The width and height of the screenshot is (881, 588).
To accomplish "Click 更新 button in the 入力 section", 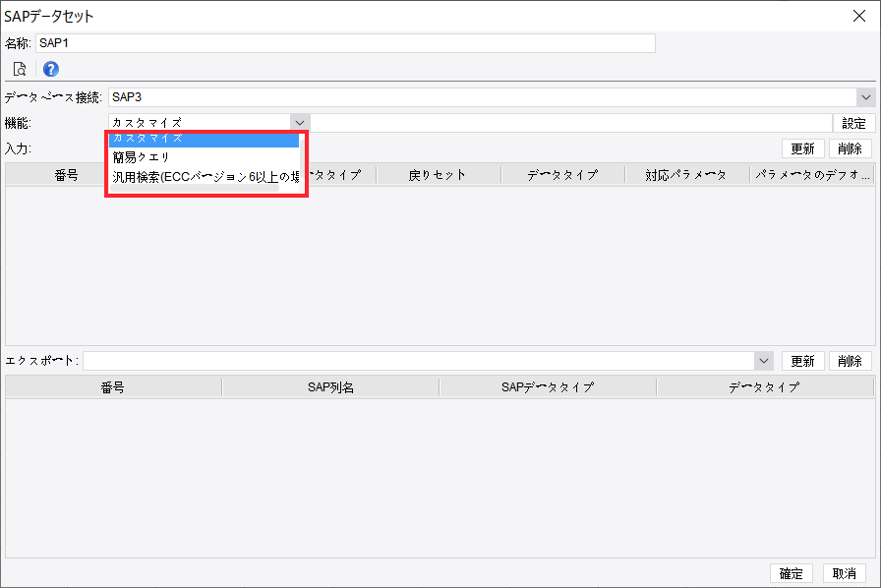I will click(803, 148).
